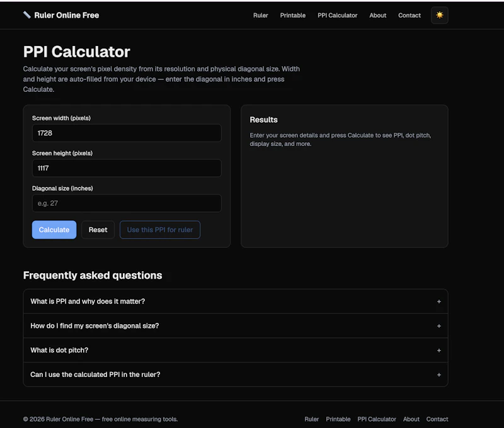Expand 'Can I use the calculated PPI in the ruler?'
Image resolution: width=504 pixels, height=428 pixels.
[x=236, y=374]
